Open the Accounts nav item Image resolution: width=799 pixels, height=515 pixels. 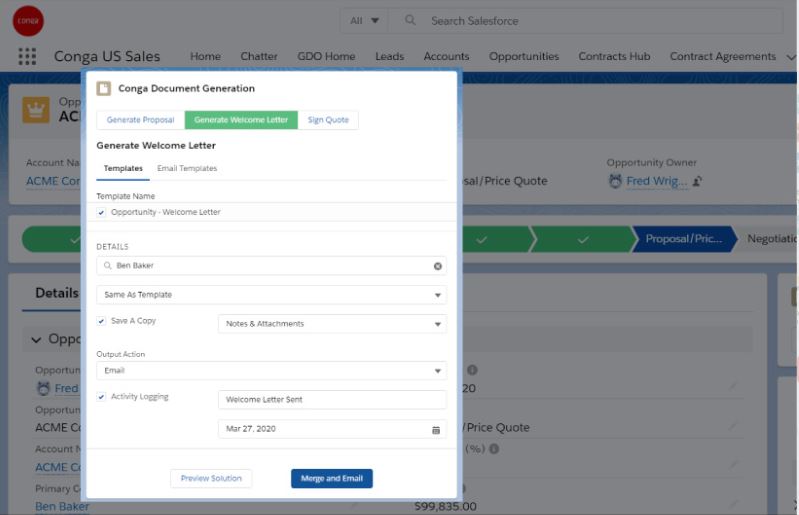[446, 56]
